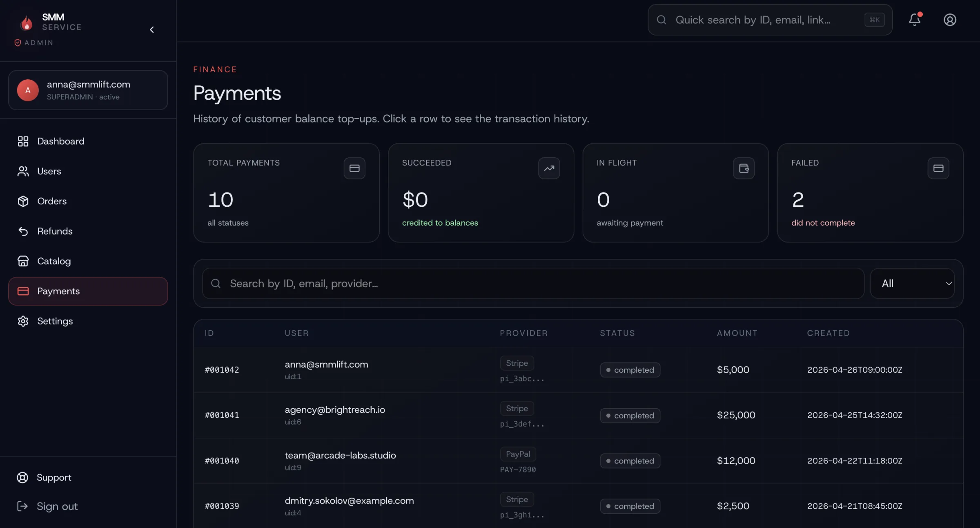Click the wallet icon on In Flight card
Image resolution: width=980 pixels, height=528 pixels.
pos(744,168)
